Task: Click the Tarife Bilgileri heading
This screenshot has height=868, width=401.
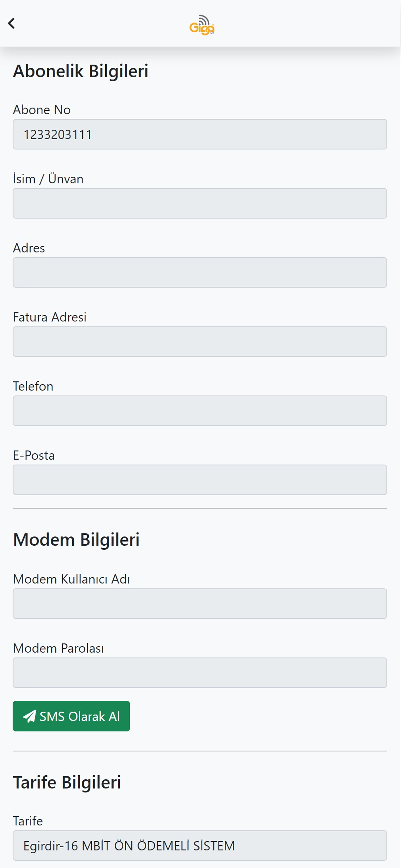Action: pyautogui.click(x=67, y=782)
